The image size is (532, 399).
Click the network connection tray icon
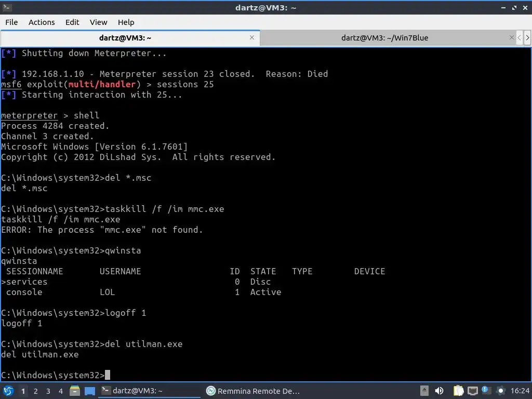(472, 391)
